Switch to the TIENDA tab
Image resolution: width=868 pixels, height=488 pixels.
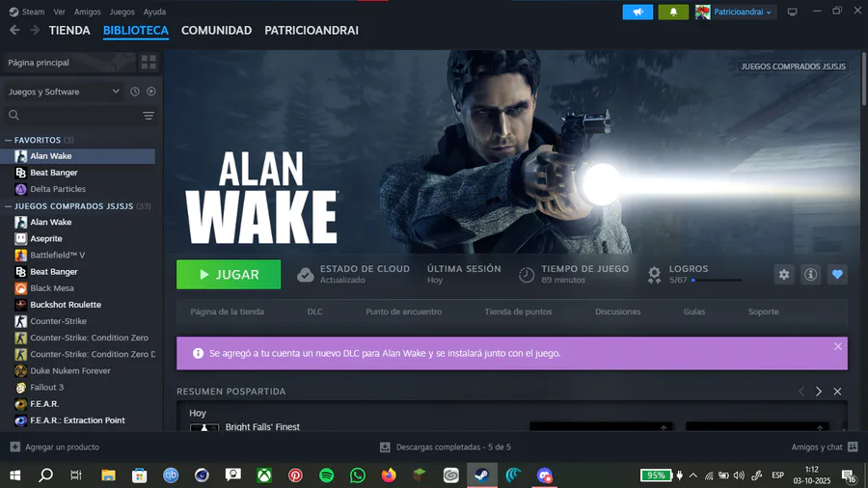69,31
